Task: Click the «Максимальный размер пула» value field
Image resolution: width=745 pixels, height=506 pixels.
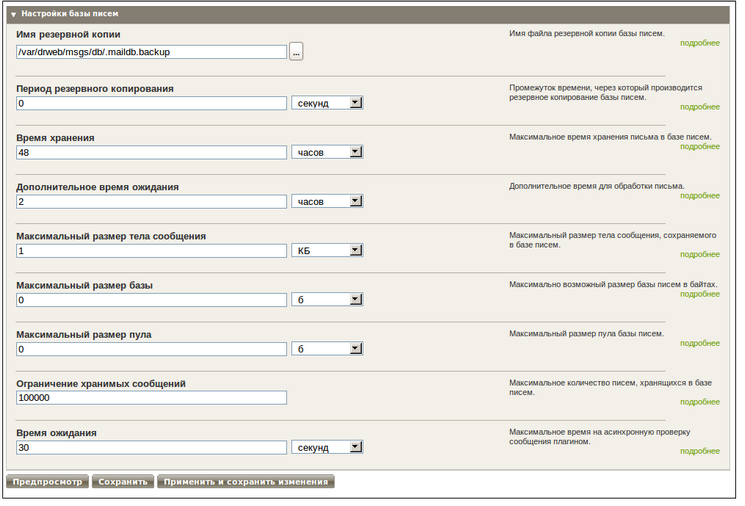Action: tap(152, 349)
